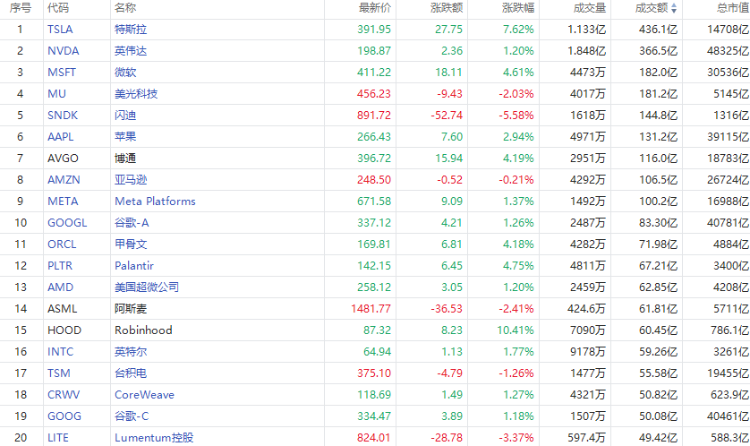Sort by 成交额 column arrow icon
Screen dimensions: 750x446
coord(674,8)
